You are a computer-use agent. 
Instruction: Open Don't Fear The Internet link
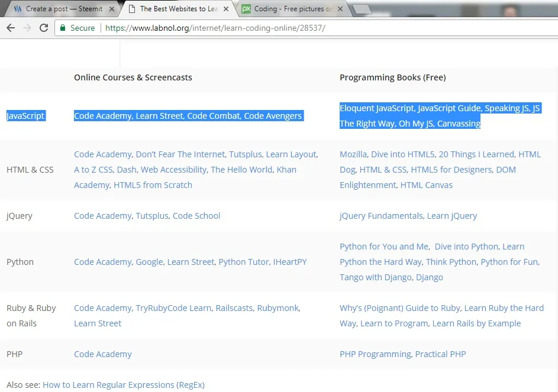[180, 154]
